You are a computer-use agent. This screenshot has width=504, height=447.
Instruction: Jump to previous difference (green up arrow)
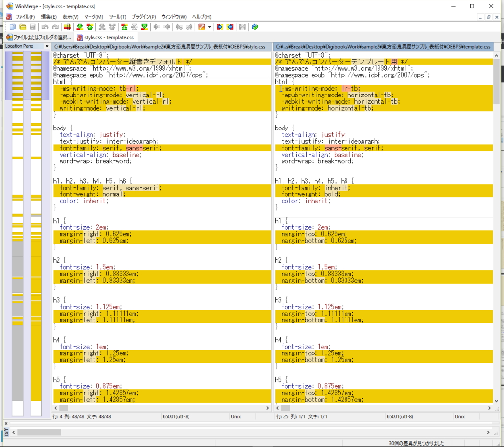(x=90, y=27)
